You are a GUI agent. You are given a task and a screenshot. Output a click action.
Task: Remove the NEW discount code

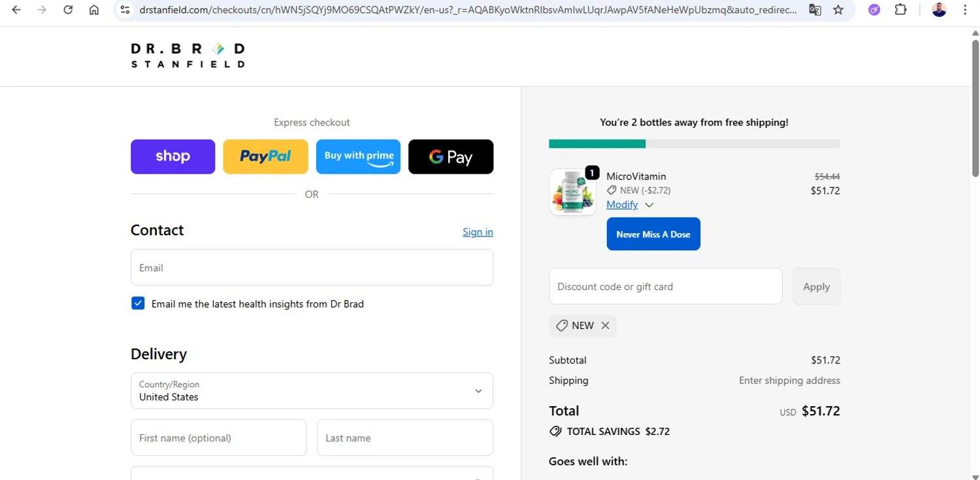tap(605, 325)
